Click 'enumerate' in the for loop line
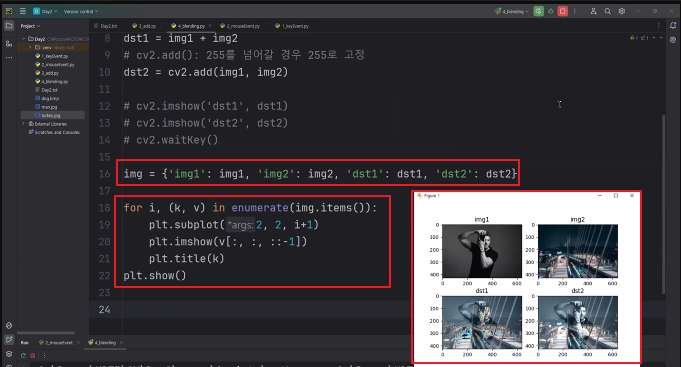The width and height of the screenshot is (681, 367). tap(260, 208)
